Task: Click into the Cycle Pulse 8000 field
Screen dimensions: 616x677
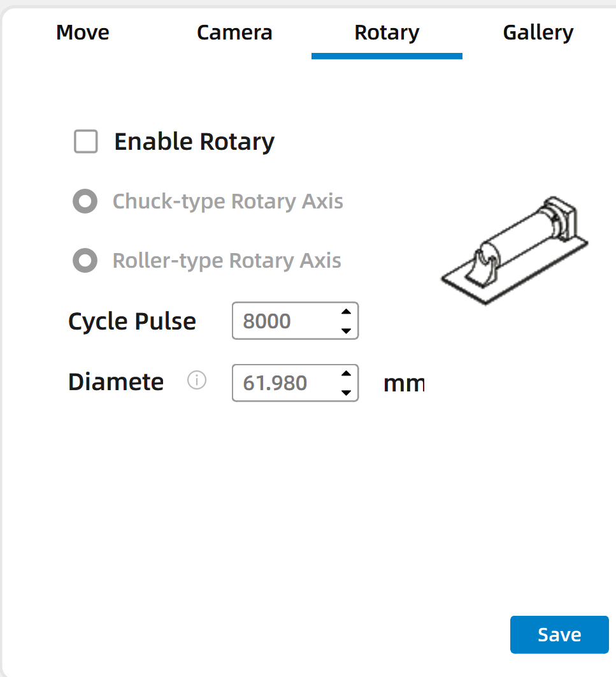Action: click(x=283, y=321)
